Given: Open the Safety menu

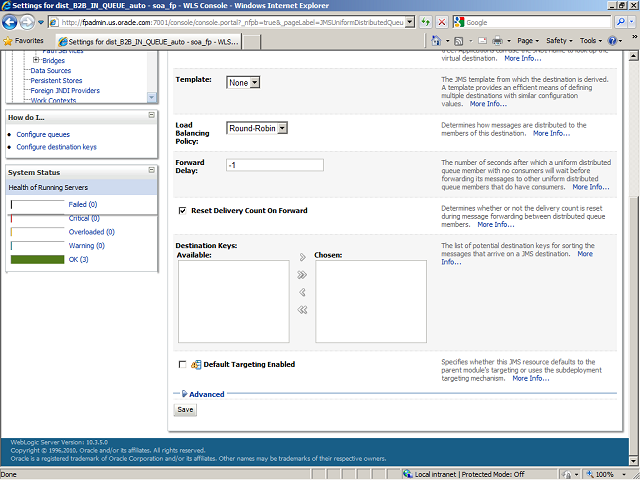Looking at the screenshot, I should point(559,41).
